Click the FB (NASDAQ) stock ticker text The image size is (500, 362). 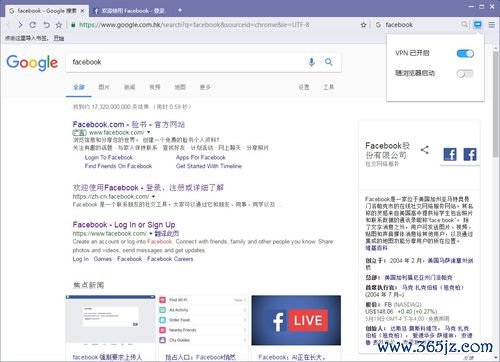(x=403, y=305)
